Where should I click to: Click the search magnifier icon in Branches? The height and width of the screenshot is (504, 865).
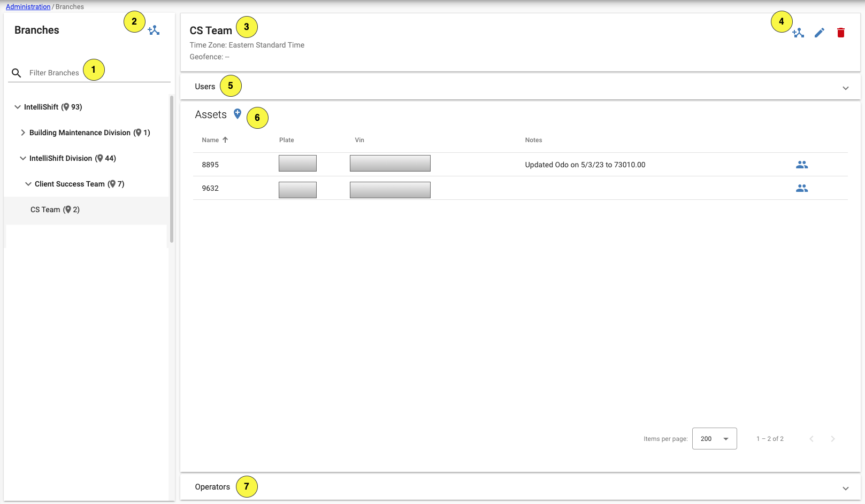coord(17,73)
